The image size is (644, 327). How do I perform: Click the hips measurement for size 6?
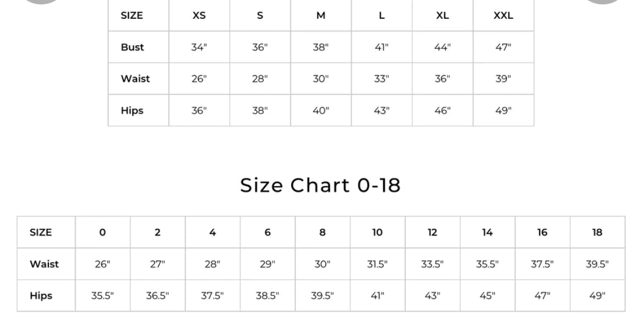(268, 296)
